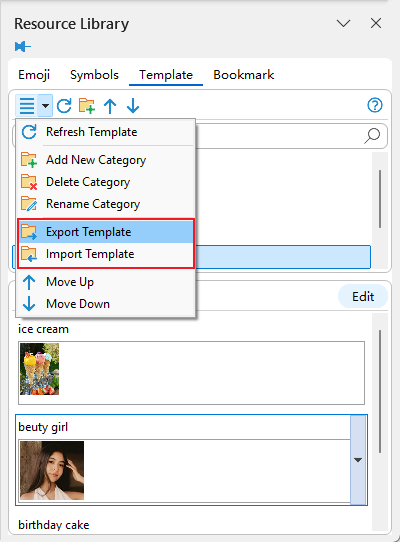Choose Move Down from the menu
Image resolution: width=400 pixels, height=542 pixels.
tap(106, 304)
